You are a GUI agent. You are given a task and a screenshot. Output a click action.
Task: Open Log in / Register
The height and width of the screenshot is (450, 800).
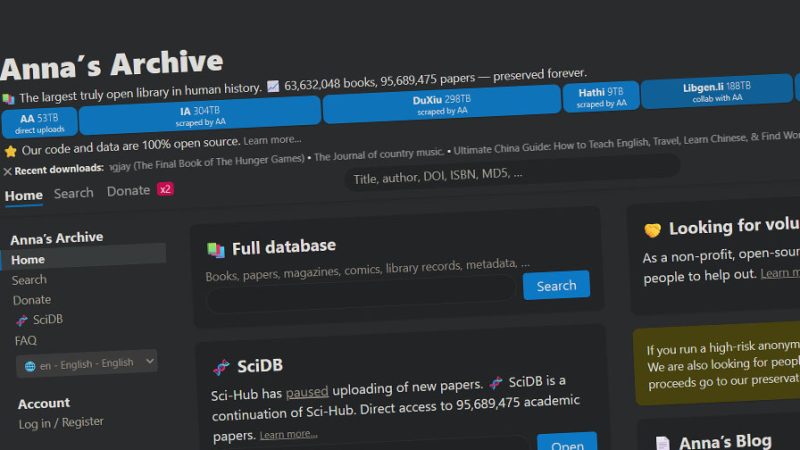click(61, 423)
